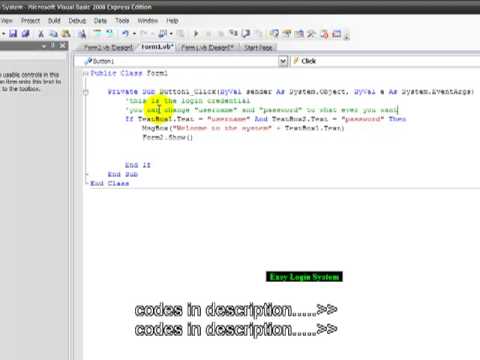Click the 'End If' code line
Image resolution: width=480 pixels, height=360 pixels.
(x=138, y=165)
